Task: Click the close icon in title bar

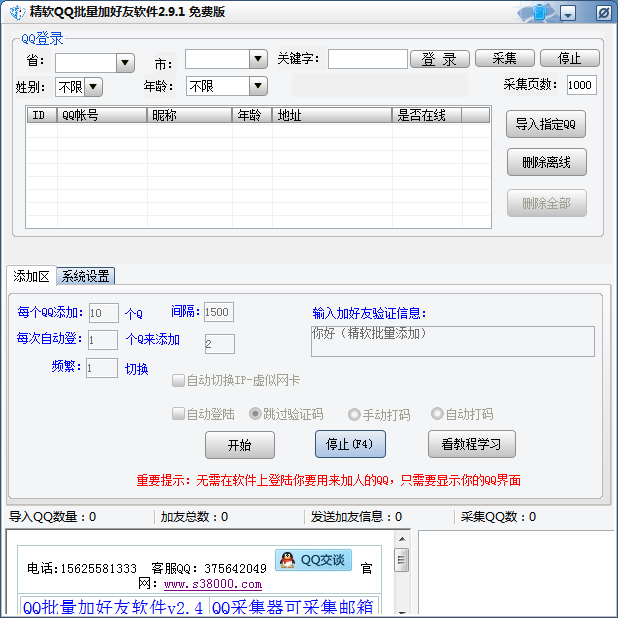Action: tap(603, 13)
